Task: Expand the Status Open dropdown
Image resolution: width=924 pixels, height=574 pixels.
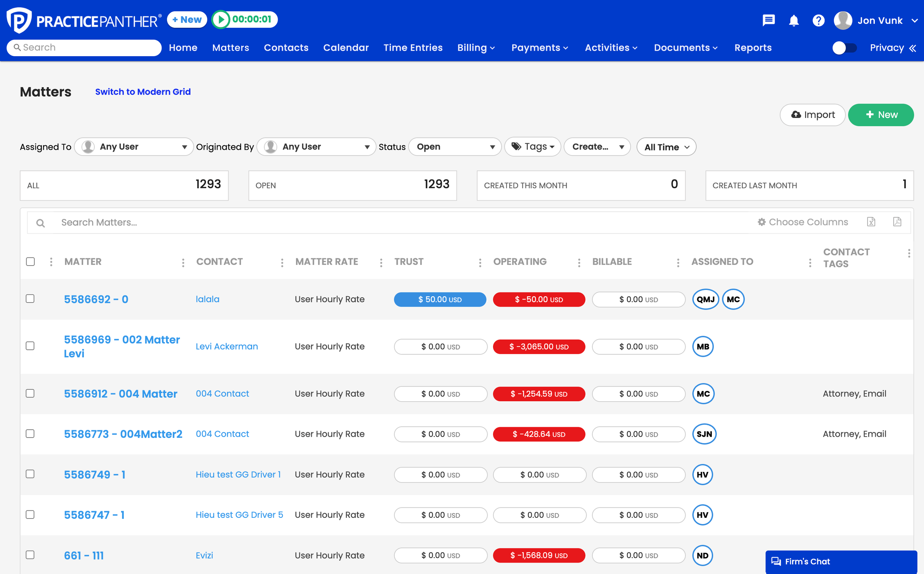Action: coord(455,147)
